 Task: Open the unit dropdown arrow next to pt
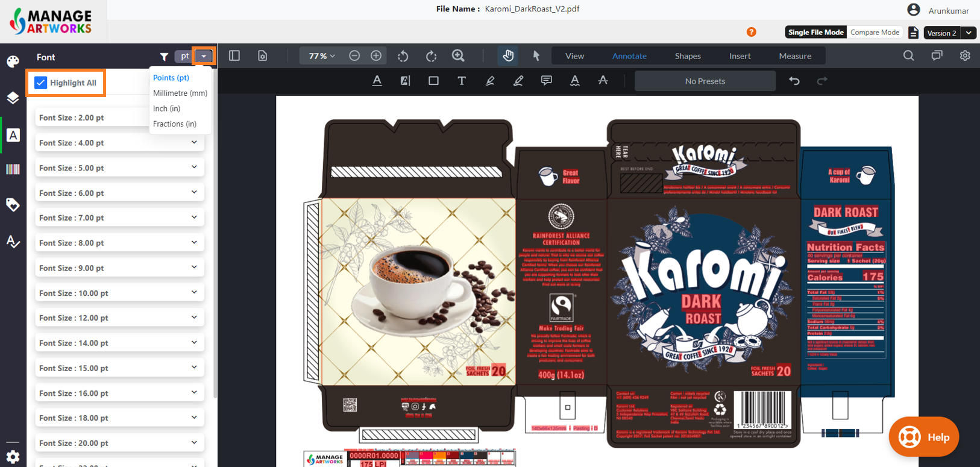click(204, 57)
